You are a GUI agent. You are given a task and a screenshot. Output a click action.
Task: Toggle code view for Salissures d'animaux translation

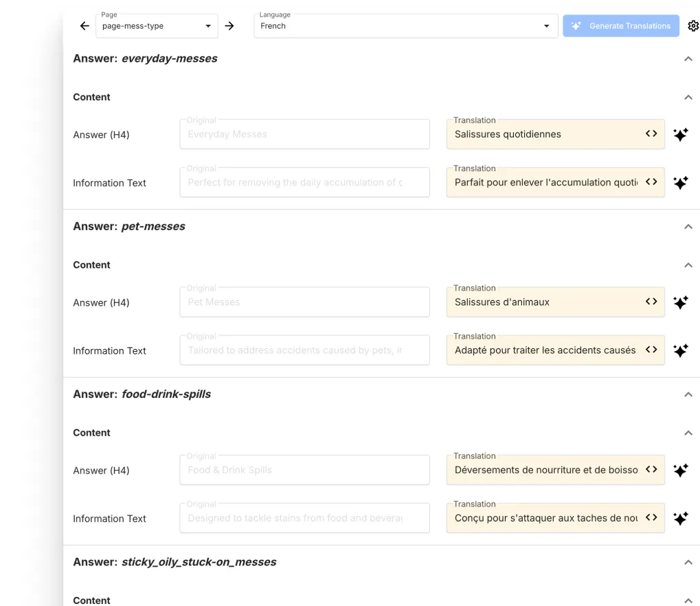pos(651,302)
